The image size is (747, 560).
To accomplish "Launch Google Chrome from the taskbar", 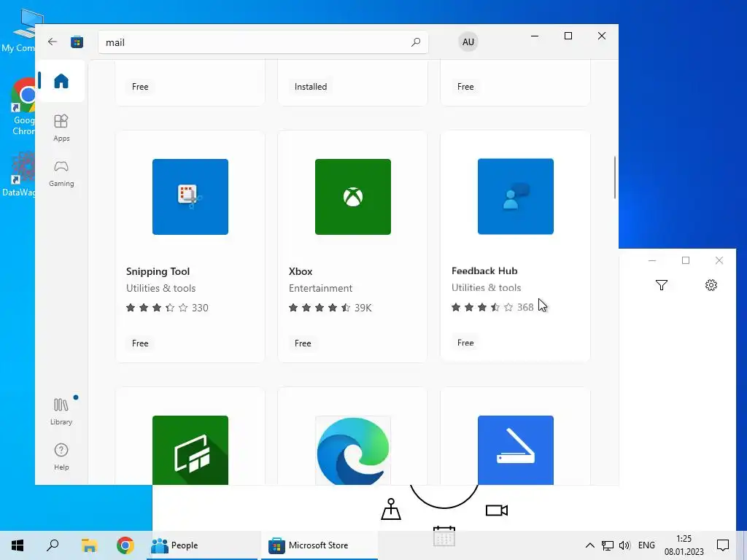I will tap(125, 545).
